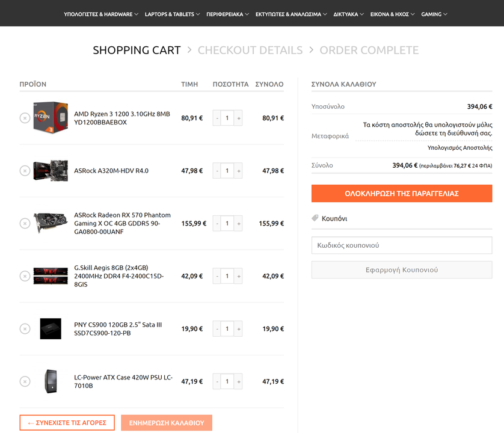Screen dimensions: 504x433
Task: Expand ΕΚΤΥΠΩΤΕΣ & ΑΝΑΛΩΣΙΜΑ menu
Action: [x=291, y=14]
